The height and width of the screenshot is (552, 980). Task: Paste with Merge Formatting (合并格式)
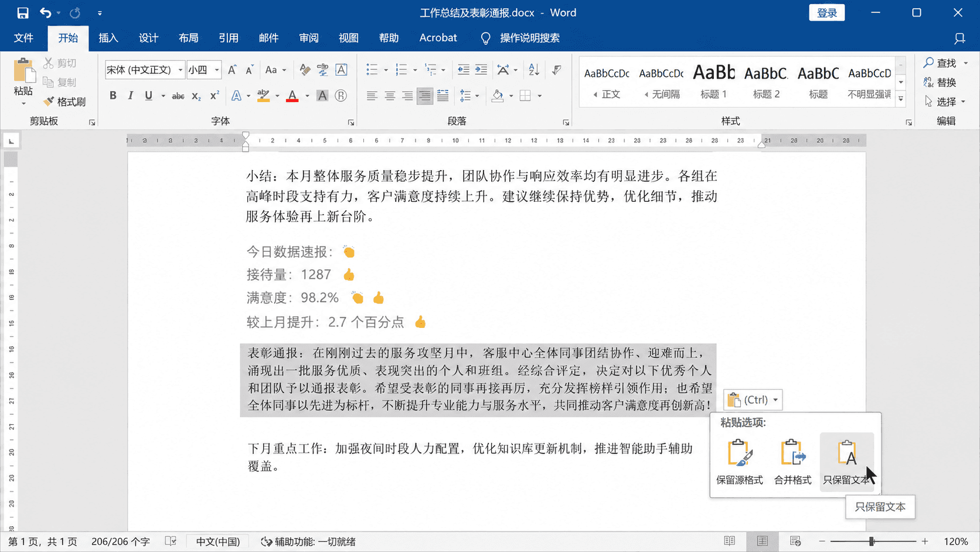[x=792, y=462]
